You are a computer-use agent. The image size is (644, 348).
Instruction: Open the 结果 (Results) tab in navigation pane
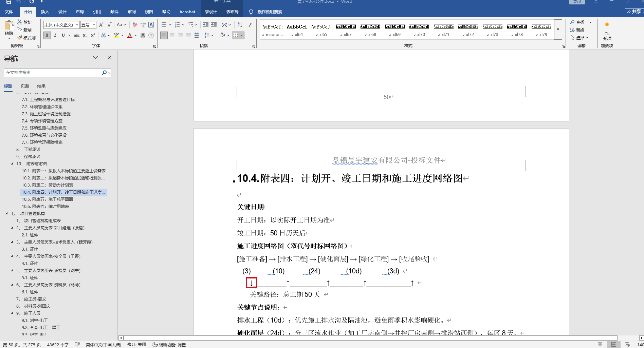pos(41,86)
